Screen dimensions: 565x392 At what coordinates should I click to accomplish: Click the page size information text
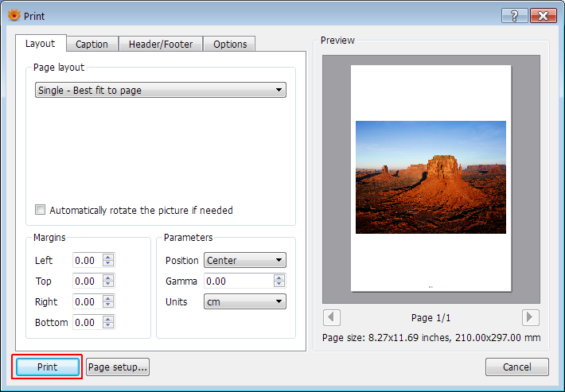coord(431,338)
